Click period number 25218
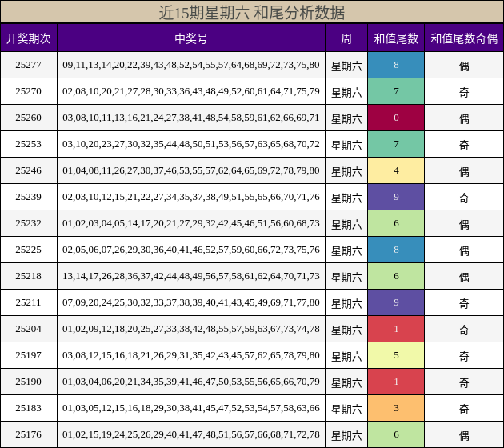Image resolution: width=504 pixels, height=448 pixels. click(29, 276)
